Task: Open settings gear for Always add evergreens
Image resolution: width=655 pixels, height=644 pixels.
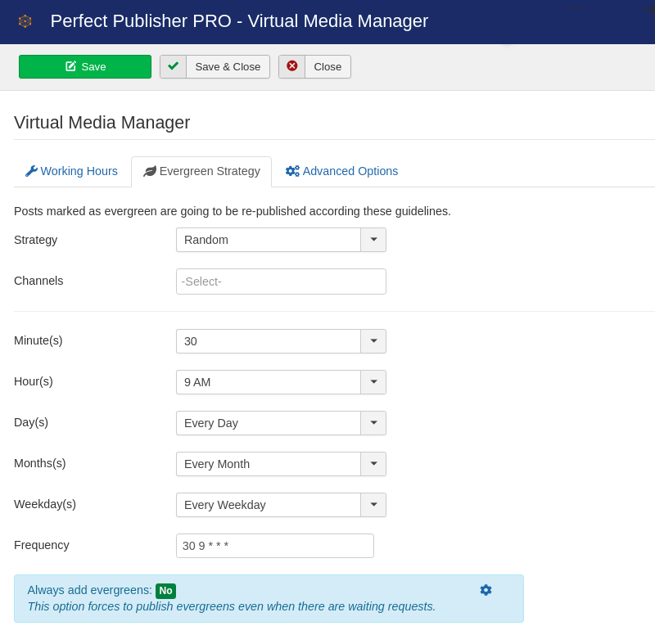Action: (x=486, y=590)
